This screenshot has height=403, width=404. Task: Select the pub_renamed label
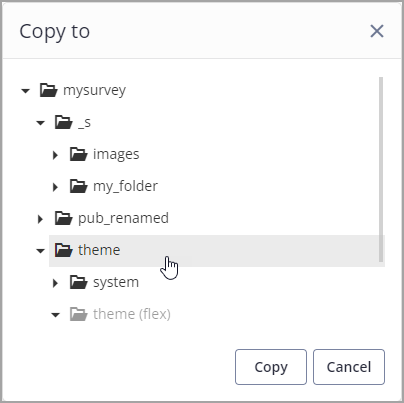point(123,218)
